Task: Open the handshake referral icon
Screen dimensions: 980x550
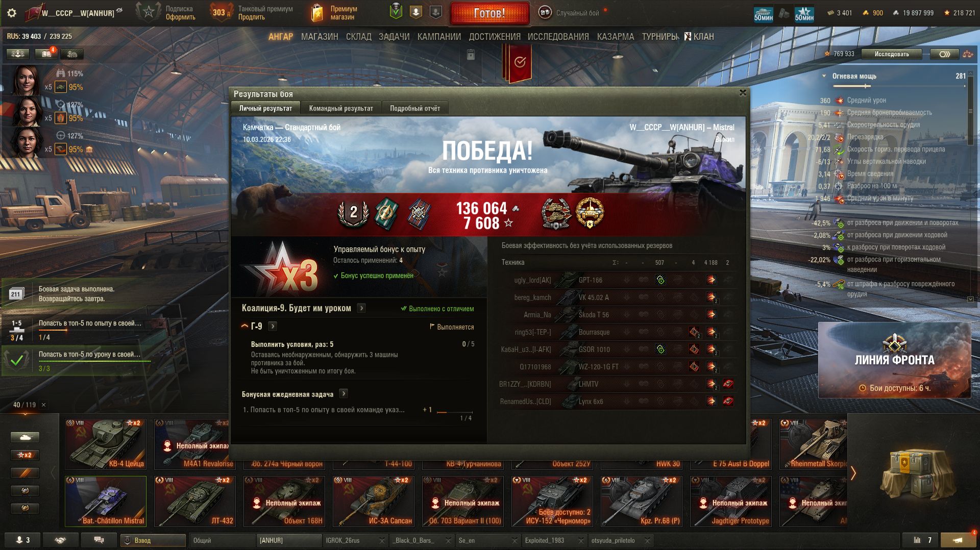Action: 60,540
